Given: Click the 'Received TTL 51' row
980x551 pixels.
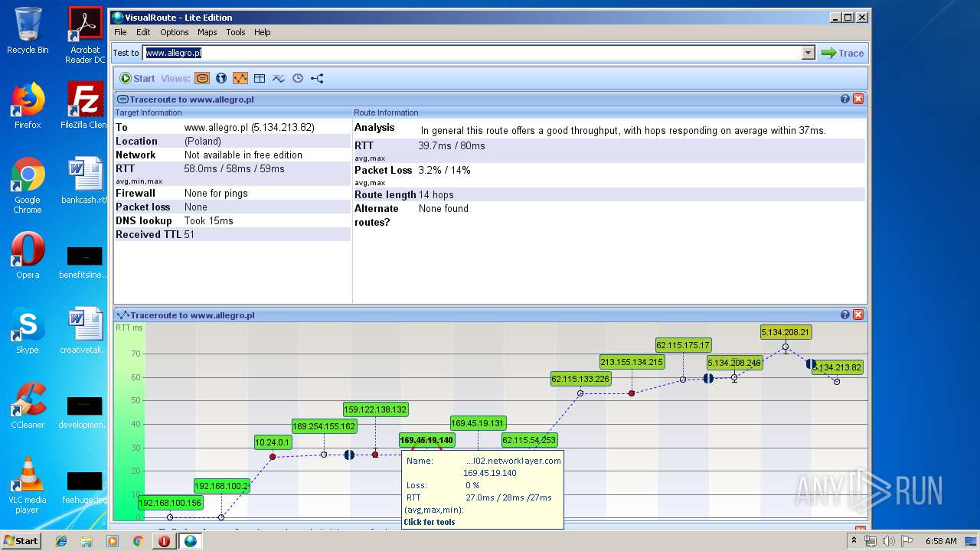Looking at the screenshot, I should pos(233,234).
